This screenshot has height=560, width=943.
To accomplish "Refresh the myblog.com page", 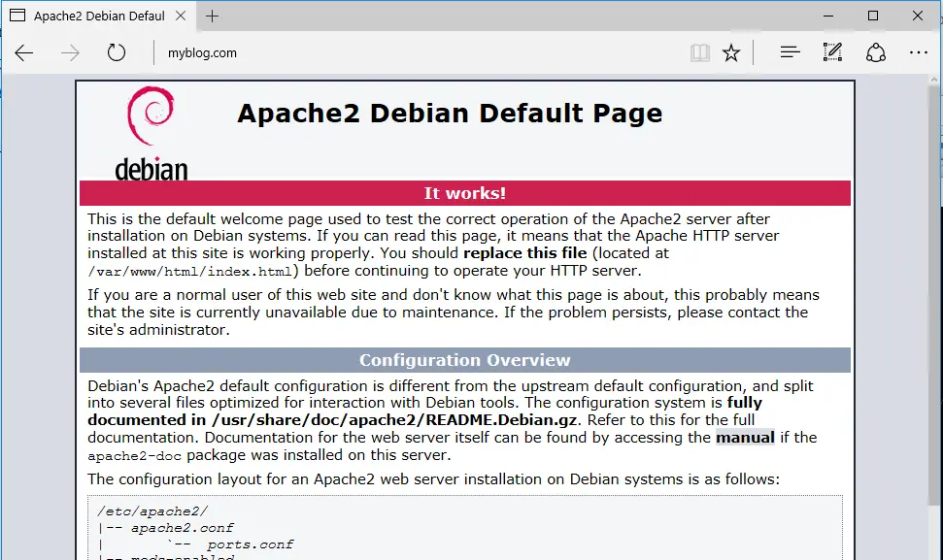I will [117, 52].
